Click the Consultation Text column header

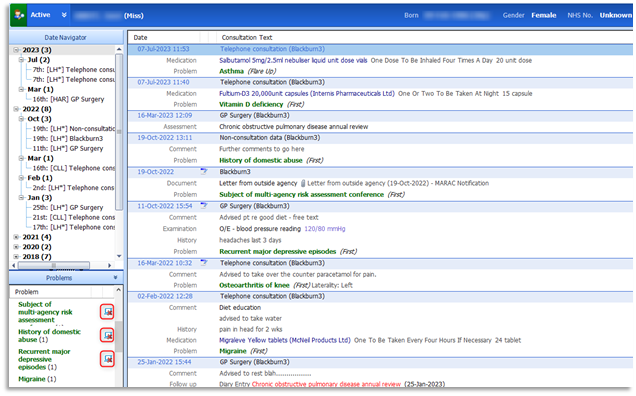(x=247, y=37)
